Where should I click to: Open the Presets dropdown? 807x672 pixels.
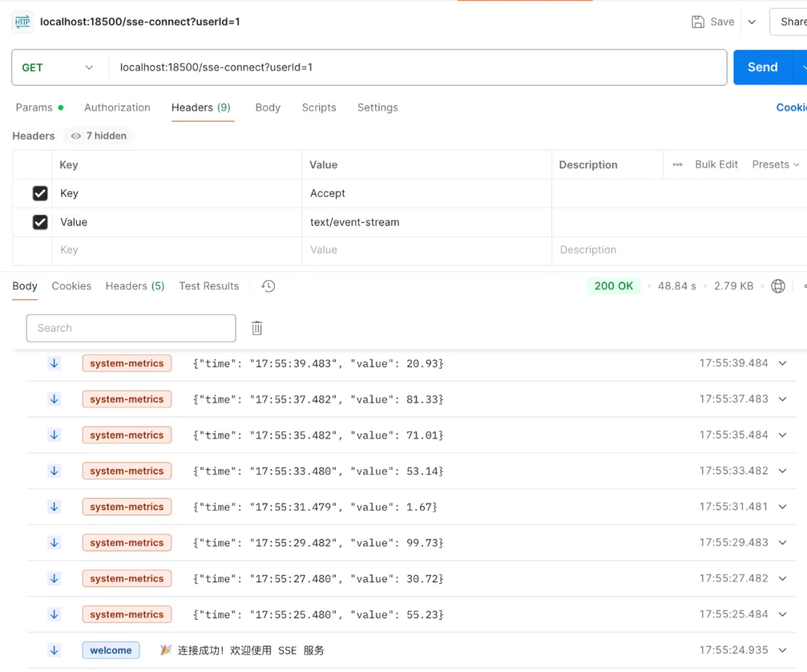point(776,164)
